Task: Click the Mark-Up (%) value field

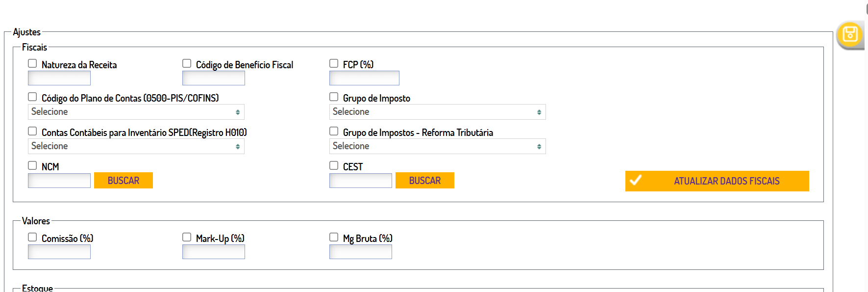Action: click(x=214, y=252)
